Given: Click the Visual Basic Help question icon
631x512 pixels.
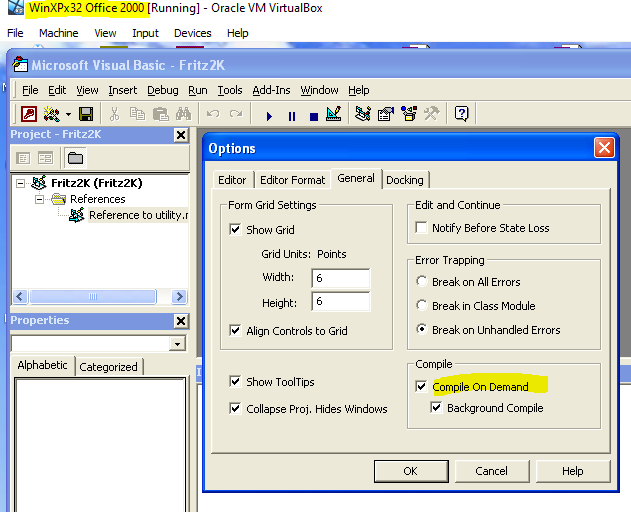Looking at the screenshot, I should [x=461, y=114].
